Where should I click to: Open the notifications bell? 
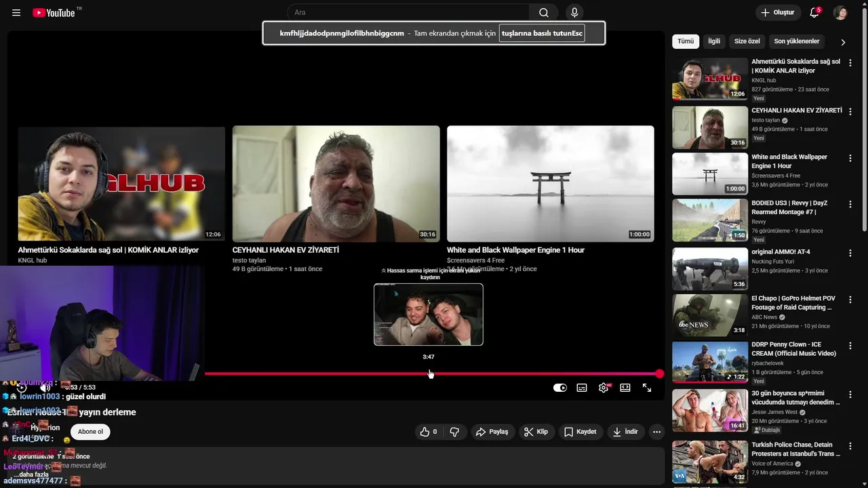pos(814,12)
